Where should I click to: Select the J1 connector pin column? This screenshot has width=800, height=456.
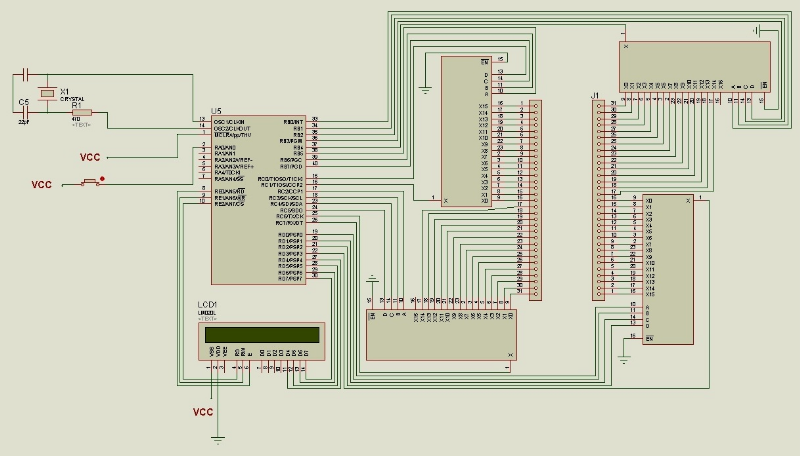pyautogui.click(x=600, y=200)
